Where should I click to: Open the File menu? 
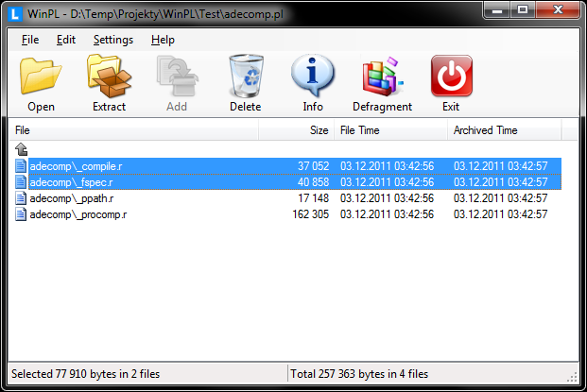click(30, 40)
